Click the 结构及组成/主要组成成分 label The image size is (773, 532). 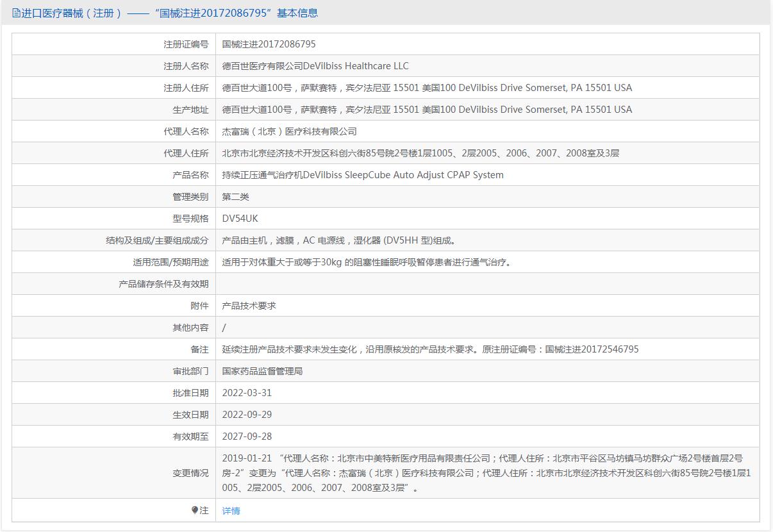157,240
